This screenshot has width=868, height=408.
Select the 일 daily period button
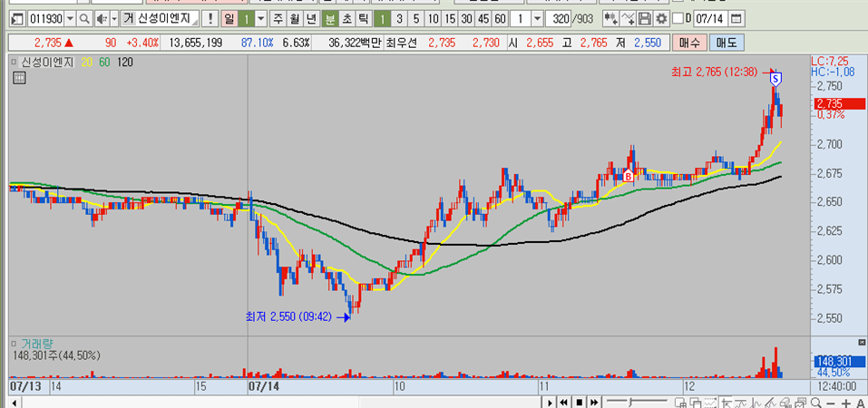pyautogui.click(x=229, y=19)
